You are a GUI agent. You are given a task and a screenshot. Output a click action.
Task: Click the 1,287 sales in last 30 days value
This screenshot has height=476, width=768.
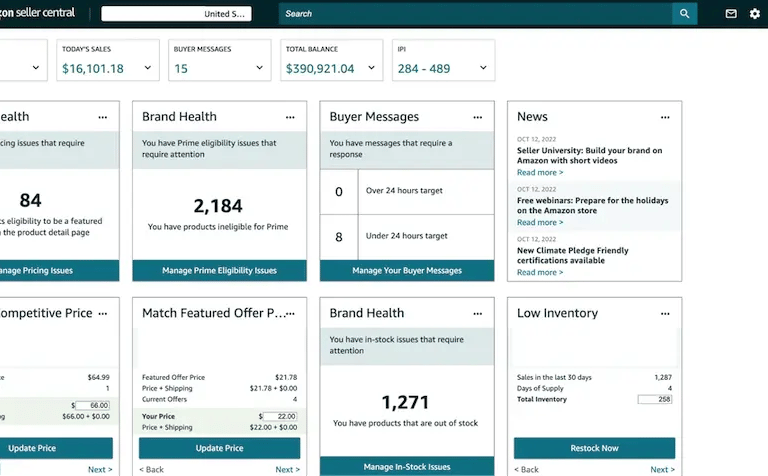(663, 377)
